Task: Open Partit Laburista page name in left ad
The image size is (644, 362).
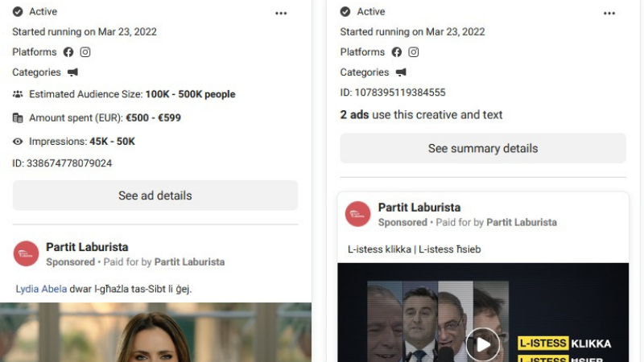Action: pos(87,247)
